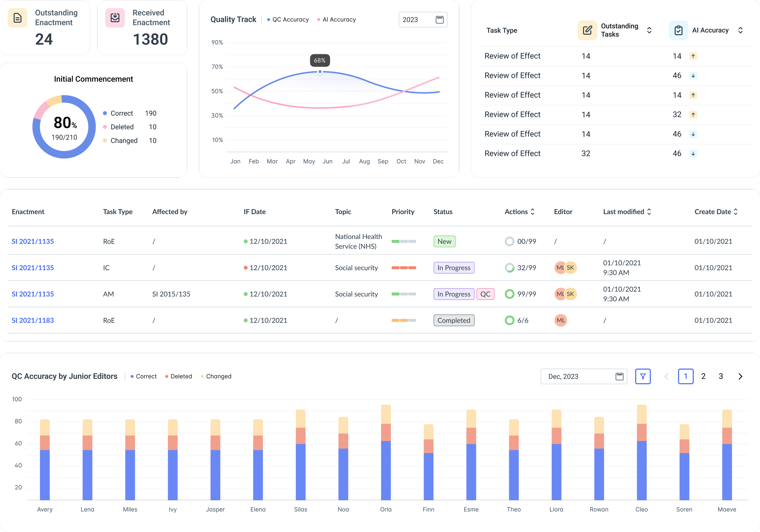760x532 pixels.
Task: Open the first SI 2021/1135 enactment link
Action: 33,241
